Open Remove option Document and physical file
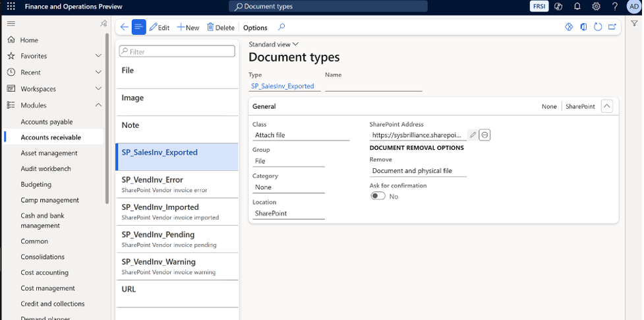Image resolution: width=644 pixels, height=320 pixels. pyautogui.click(x=418, y=171)
